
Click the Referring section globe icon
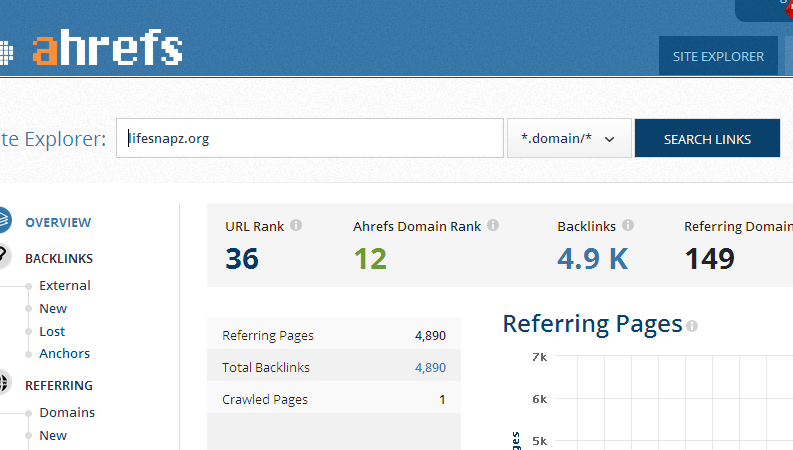pos(4,383)
